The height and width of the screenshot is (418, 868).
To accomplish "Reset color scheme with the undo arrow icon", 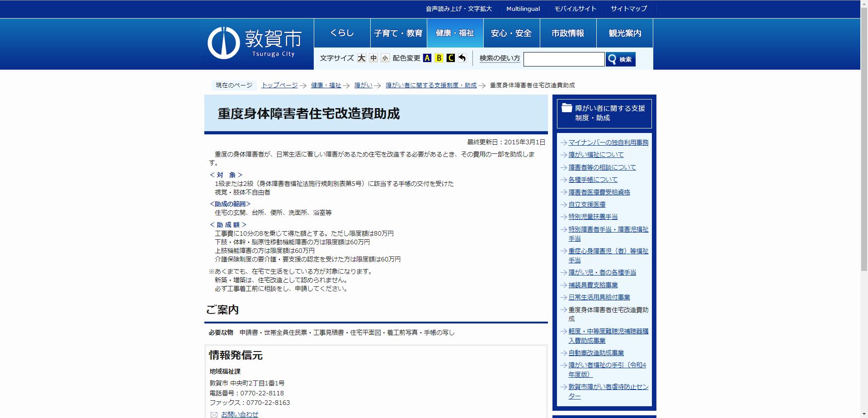I will coord(462,58).
